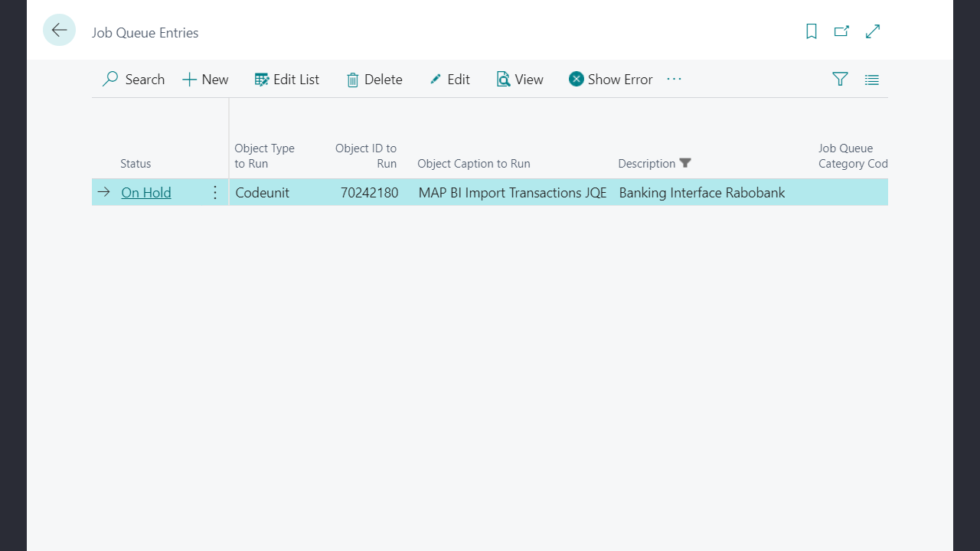Bookmark the Job Queue Entries page
This screenshot has height=551, width=980.
click(812, 31)
